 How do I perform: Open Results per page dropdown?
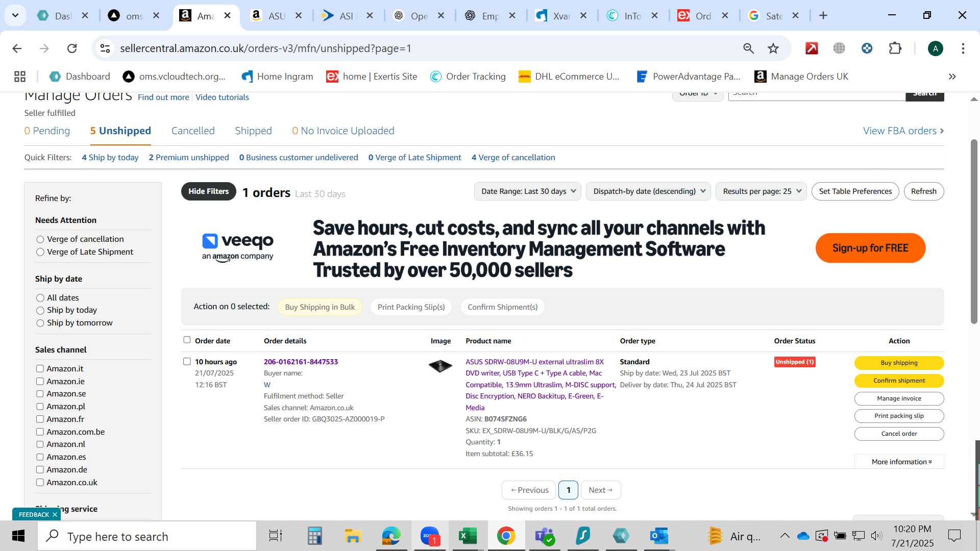761,191
